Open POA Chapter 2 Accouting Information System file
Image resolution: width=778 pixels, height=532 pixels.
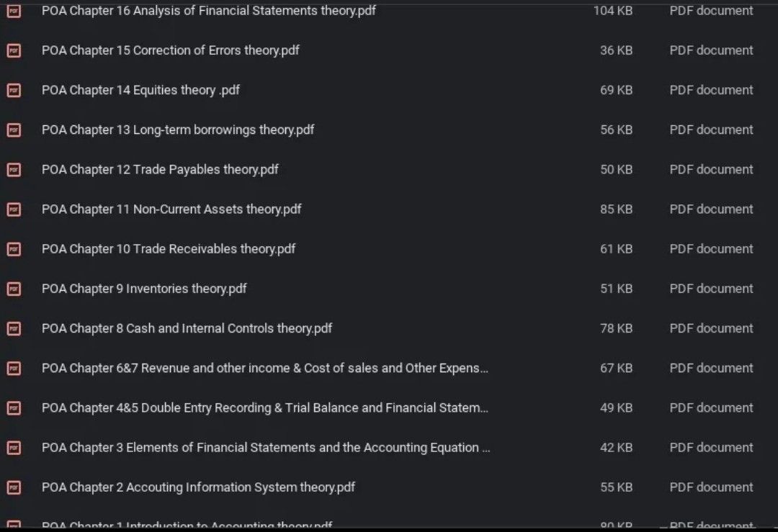pyautogui.click(x=198, y=487)
